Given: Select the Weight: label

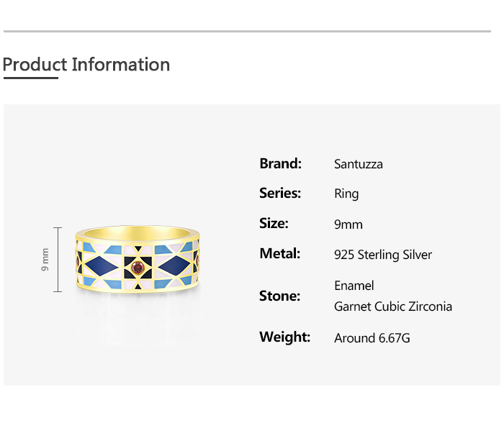Looking at the screenshot, I should (x=284, y=337).
